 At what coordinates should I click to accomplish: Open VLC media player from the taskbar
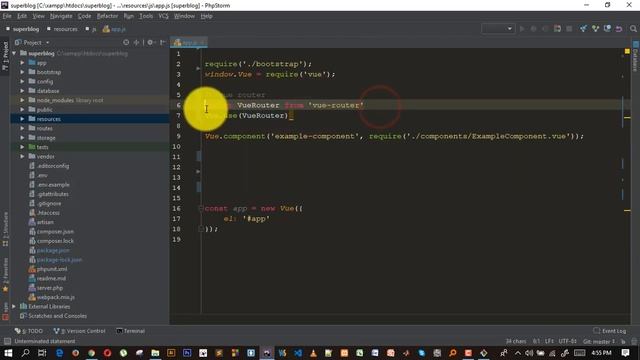(x=313, y=353)
